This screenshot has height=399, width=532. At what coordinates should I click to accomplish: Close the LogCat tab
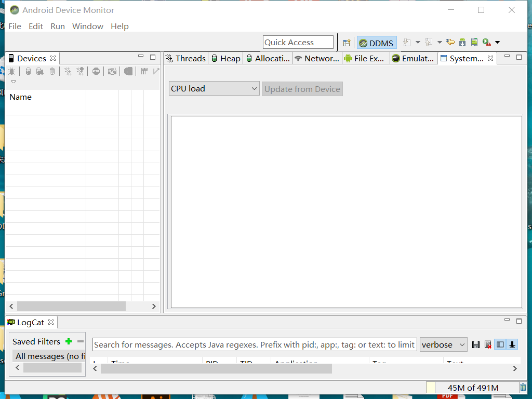[51, 322]
